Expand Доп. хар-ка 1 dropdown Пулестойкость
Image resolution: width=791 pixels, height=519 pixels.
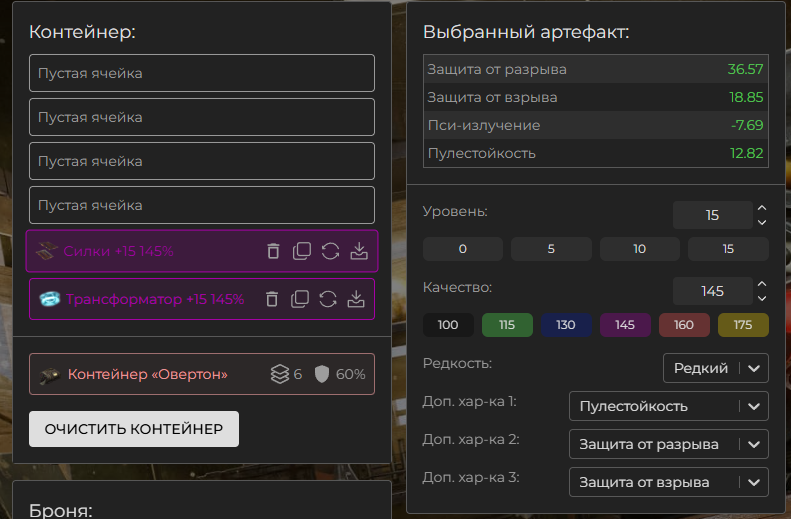[x=668, y=407]
